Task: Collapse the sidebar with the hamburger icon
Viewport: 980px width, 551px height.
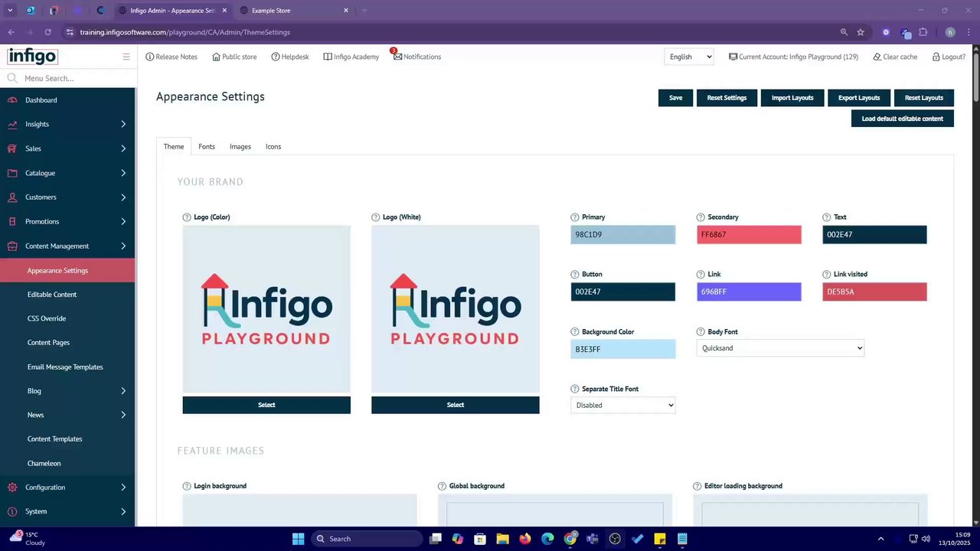Action: coord(126,57)
